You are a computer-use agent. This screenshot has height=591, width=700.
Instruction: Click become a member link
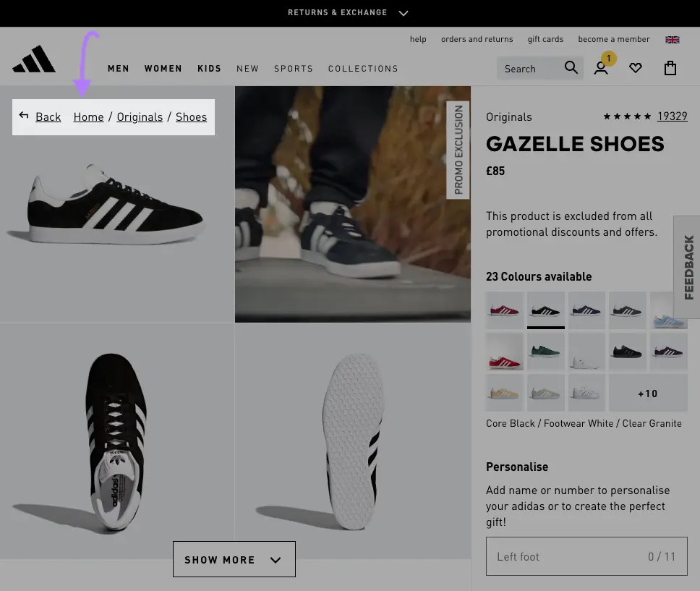tap(614, 39)
